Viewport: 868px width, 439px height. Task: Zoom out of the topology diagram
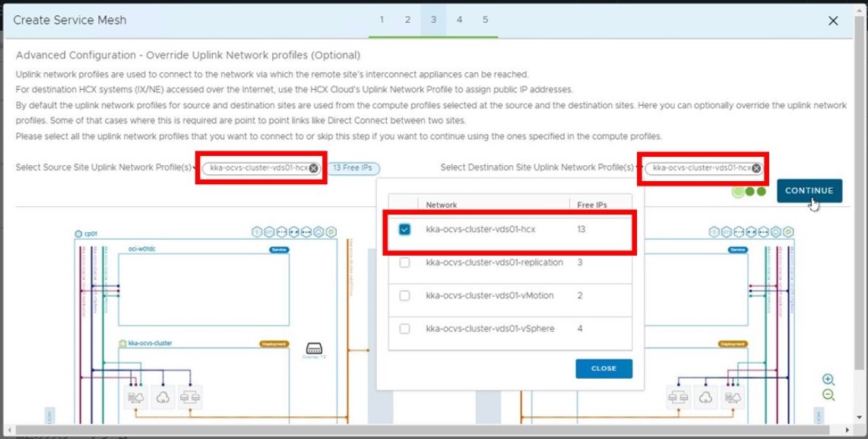coord(828,395)
